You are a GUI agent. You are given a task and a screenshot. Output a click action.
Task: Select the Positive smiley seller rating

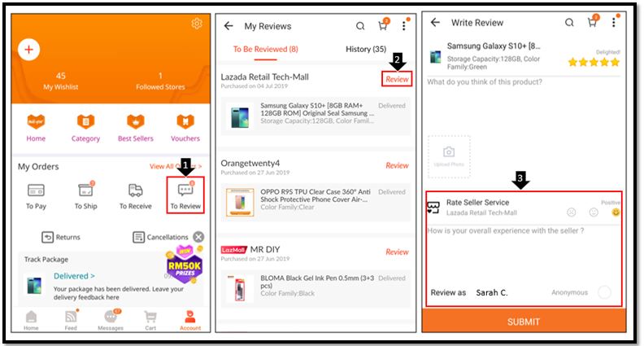[616, 212]
